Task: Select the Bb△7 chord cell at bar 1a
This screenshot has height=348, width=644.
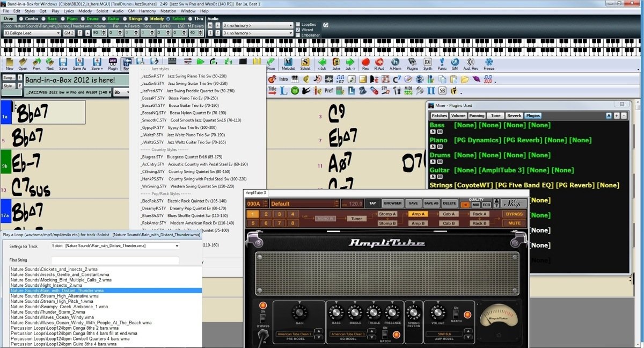Action: click(47, 112)
